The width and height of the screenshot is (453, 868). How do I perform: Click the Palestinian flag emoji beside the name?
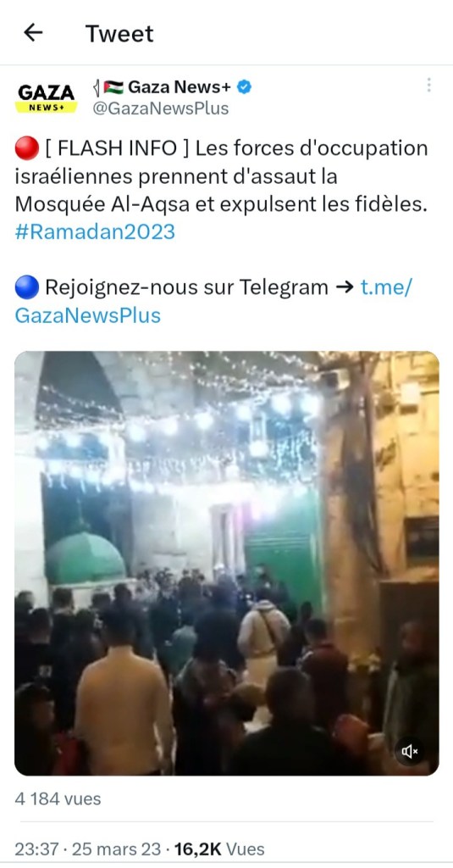pos(114,87)
